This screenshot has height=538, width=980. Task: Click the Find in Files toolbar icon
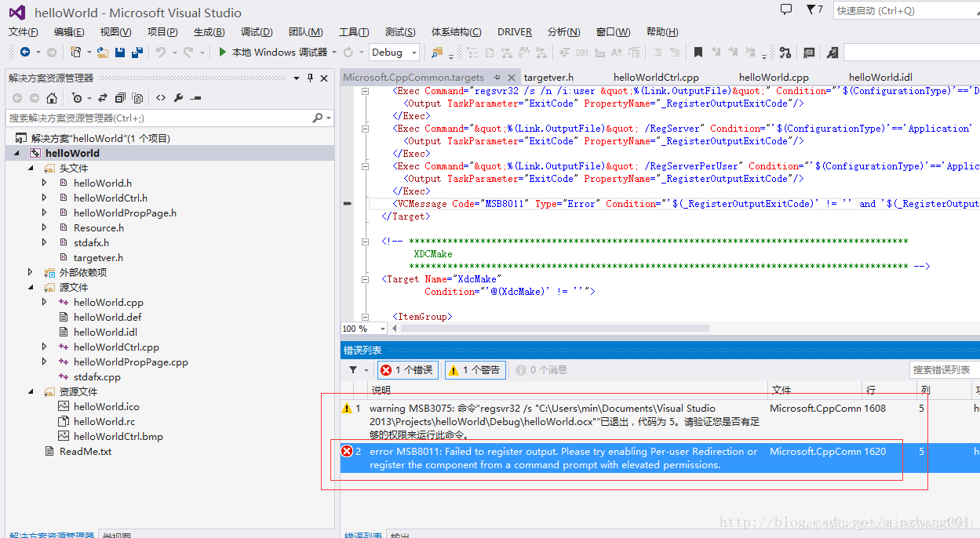tap(437, 53)
